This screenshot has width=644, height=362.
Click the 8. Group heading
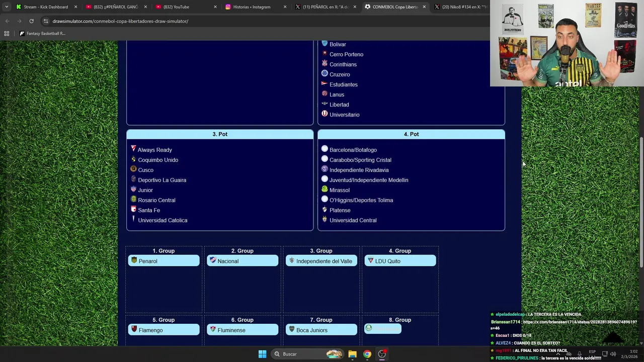pyautogui.click(x=400, y=320)
